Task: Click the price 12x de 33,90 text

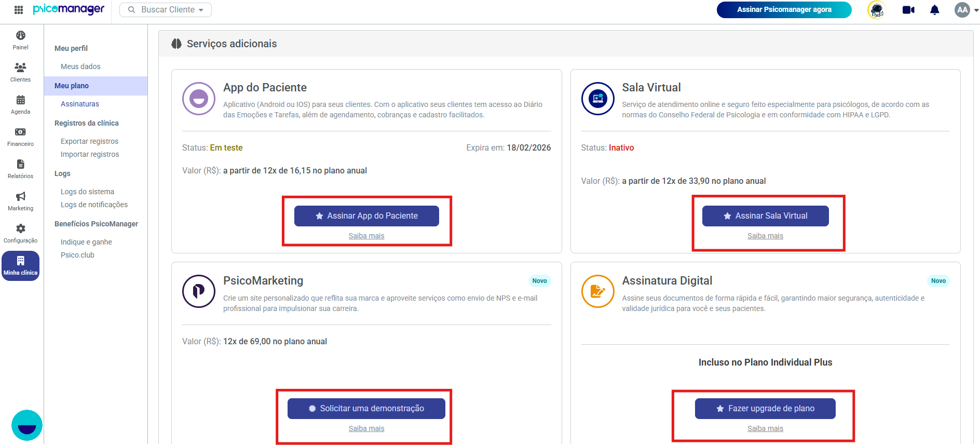Action: pyautogui.click(x=694, y=181)
